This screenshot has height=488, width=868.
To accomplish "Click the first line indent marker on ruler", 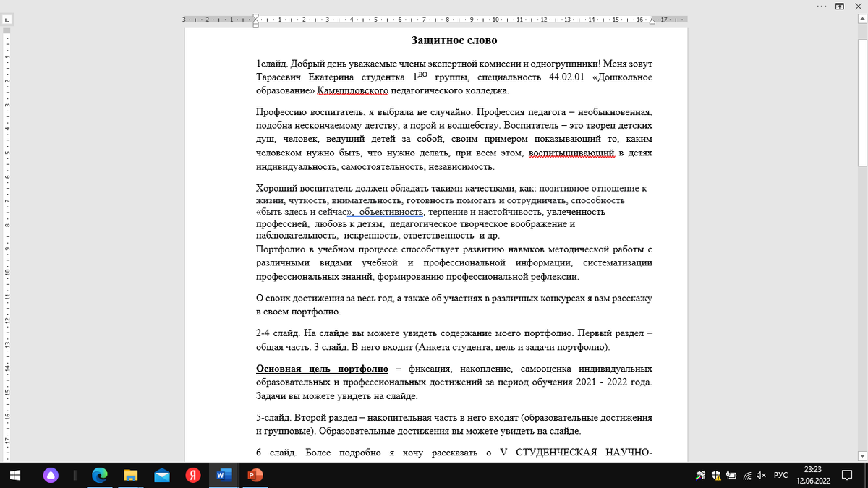I will (x=255, y=16).
